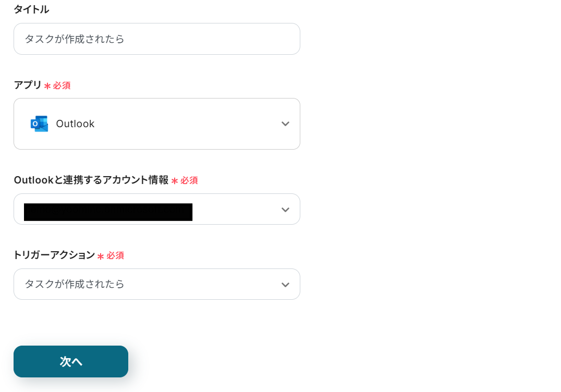Click the chevron on the account info field

tap(285, 210)
